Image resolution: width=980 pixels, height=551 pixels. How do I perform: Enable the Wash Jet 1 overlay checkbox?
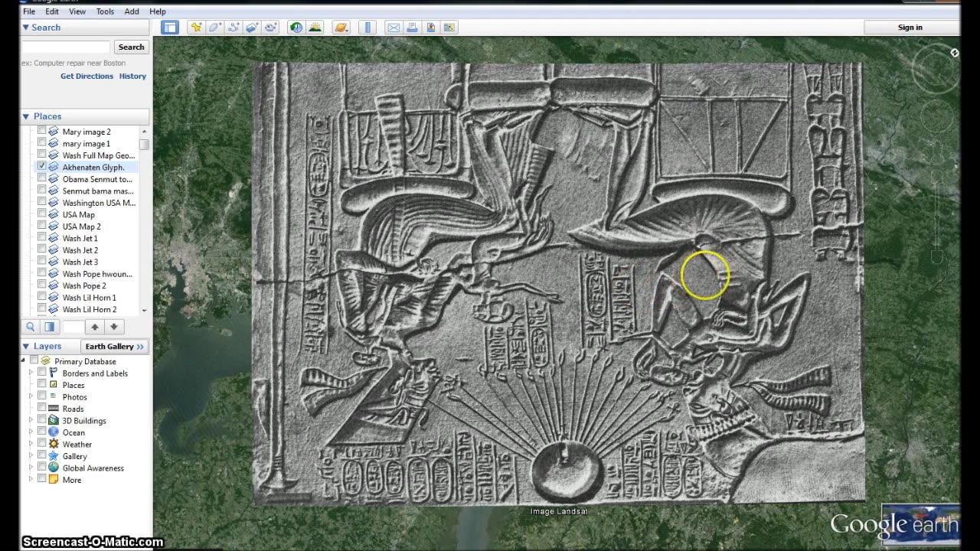coord(42,238)
